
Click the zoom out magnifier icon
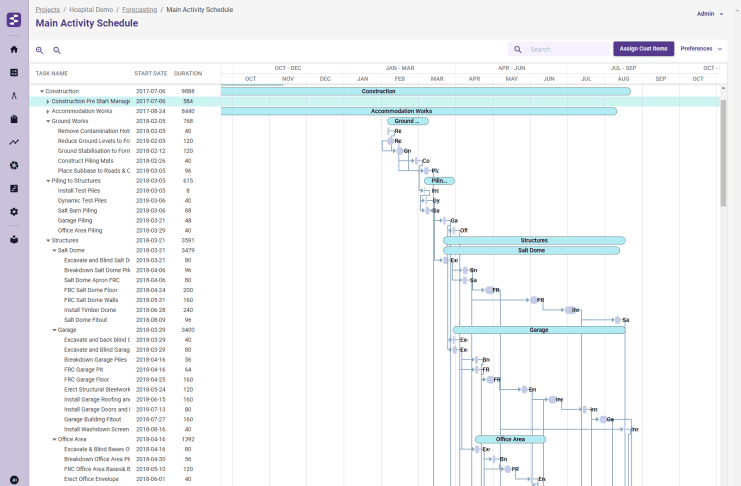(57, 50)
